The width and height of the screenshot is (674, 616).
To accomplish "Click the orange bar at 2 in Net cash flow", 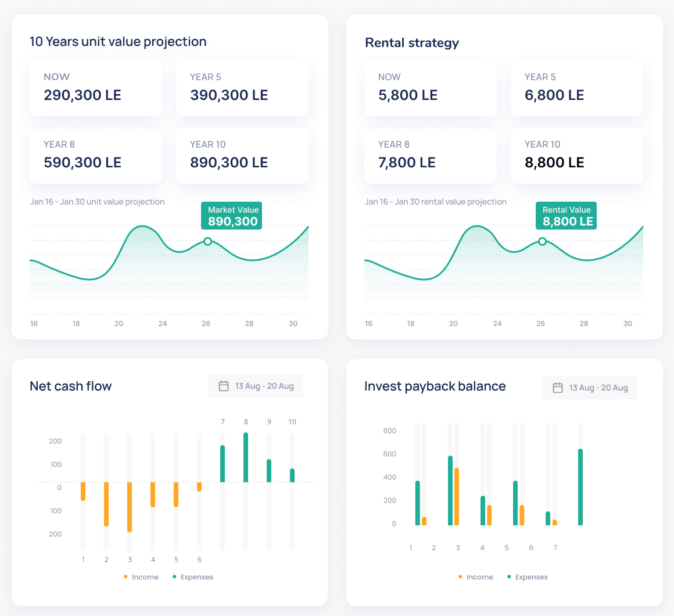I will 106,504.
